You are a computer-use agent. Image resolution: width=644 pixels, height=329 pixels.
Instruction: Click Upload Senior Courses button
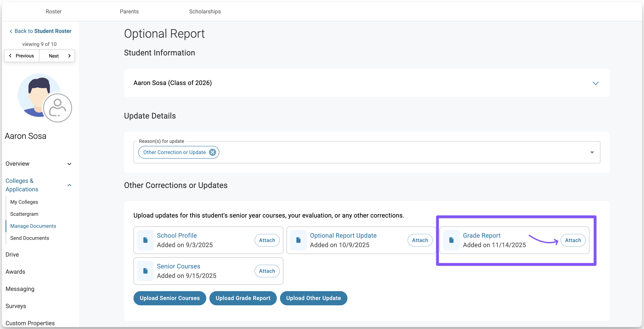(170, 298)
